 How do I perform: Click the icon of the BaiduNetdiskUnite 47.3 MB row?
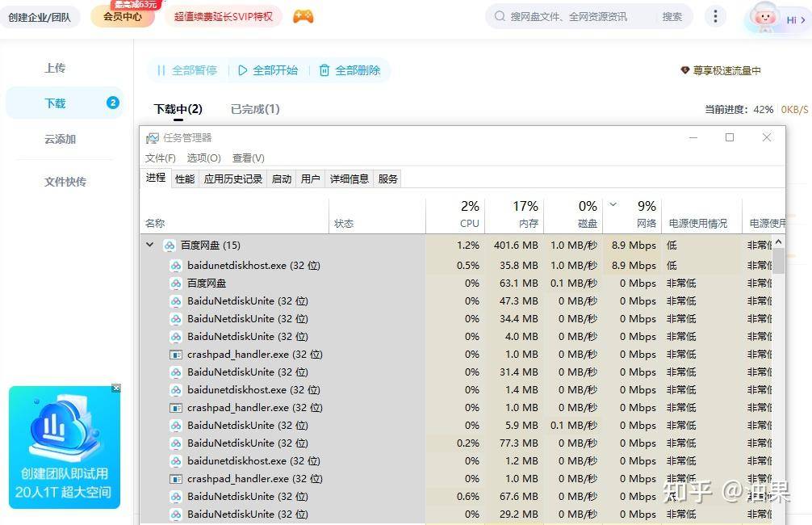pos(176,301)
